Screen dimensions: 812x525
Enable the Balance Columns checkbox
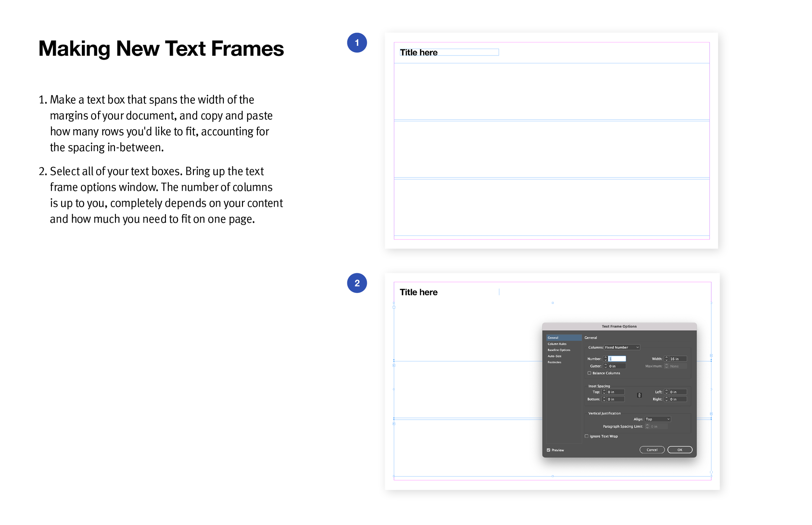(589, 373)
